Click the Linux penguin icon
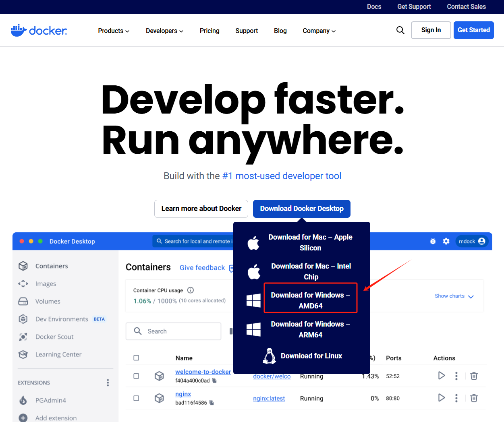 pyautogui.click(x=270, y=356)
